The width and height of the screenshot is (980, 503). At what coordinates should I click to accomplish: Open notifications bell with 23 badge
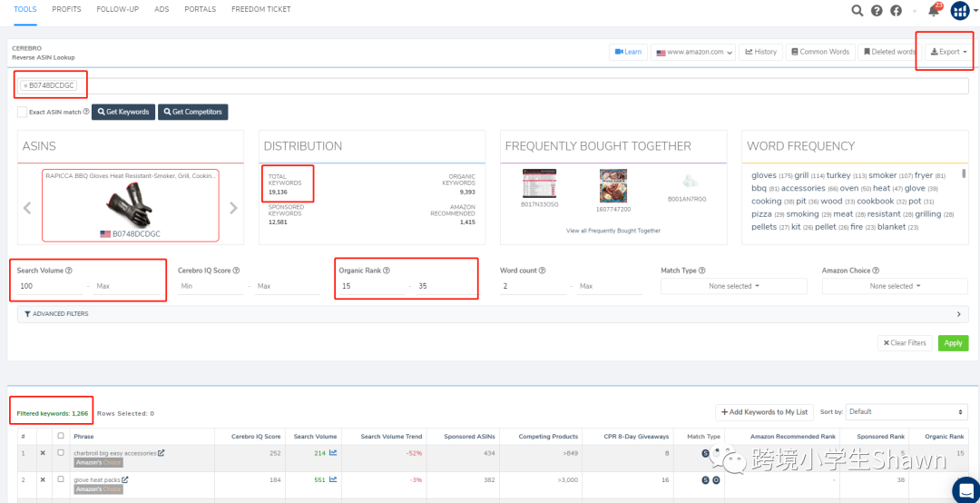point(934,11)
